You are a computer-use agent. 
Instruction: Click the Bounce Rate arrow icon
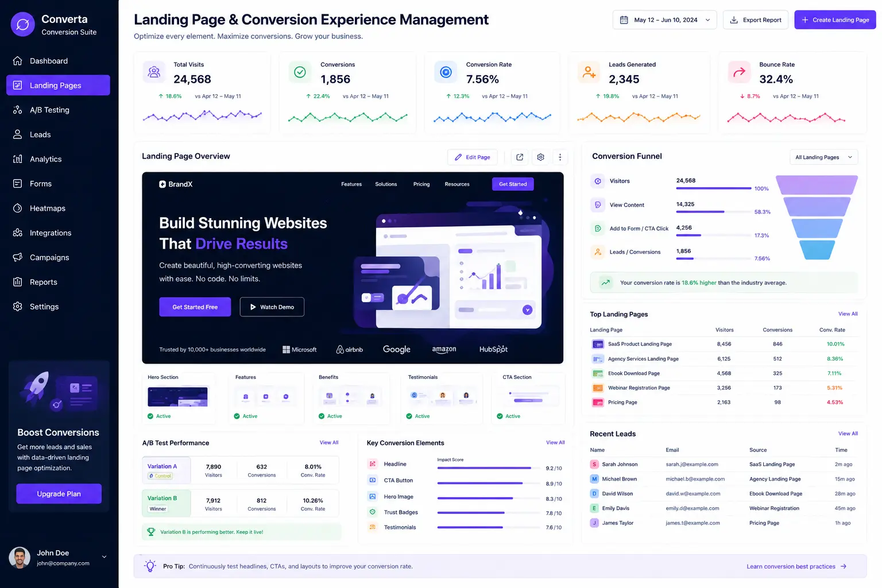tap(739, 72)
